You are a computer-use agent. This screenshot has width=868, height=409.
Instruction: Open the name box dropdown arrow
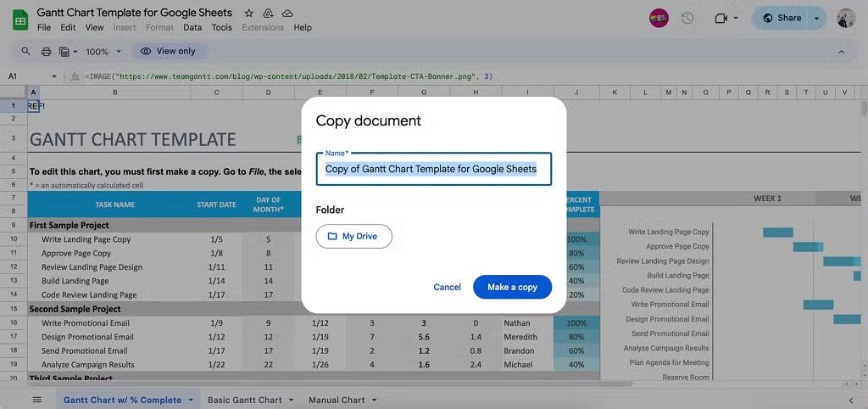[x=54, y=76]
